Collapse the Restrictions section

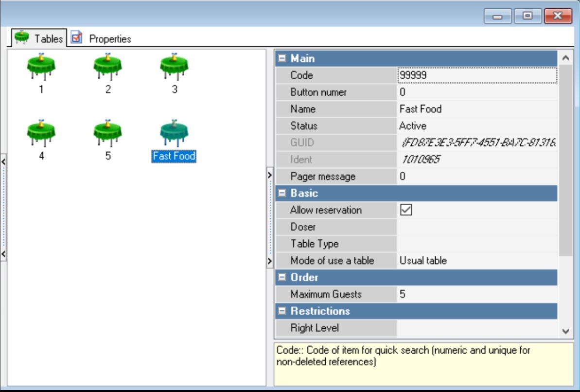click(x=282, y=311)
